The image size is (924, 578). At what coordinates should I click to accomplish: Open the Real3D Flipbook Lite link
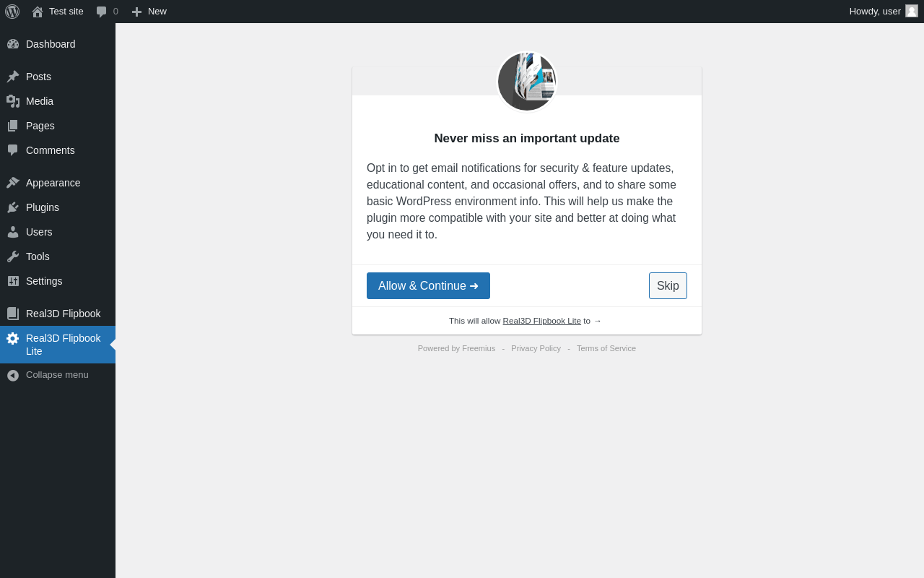click(541, 321)
